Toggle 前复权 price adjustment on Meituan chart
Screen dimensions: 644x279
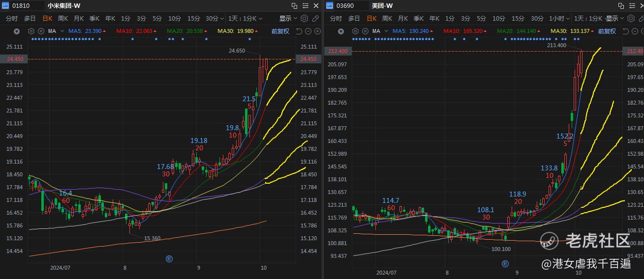coord(607,31)
